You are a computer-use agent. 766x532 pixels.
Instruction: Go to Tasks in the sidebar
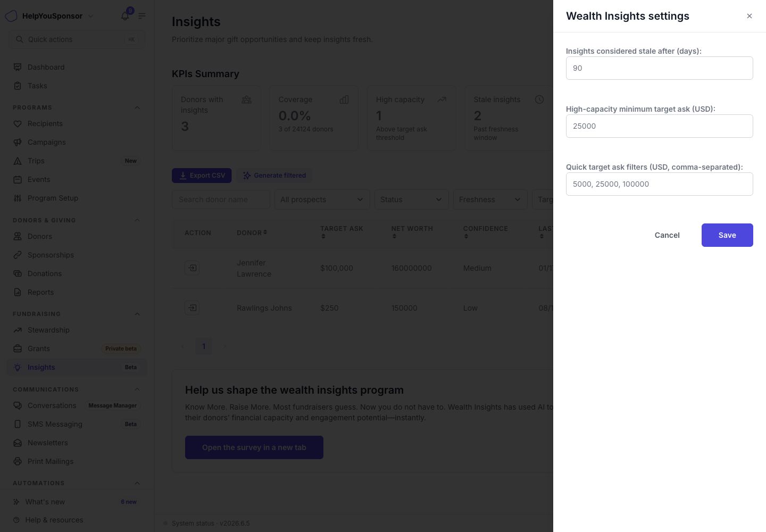click(x=77, y=86)
